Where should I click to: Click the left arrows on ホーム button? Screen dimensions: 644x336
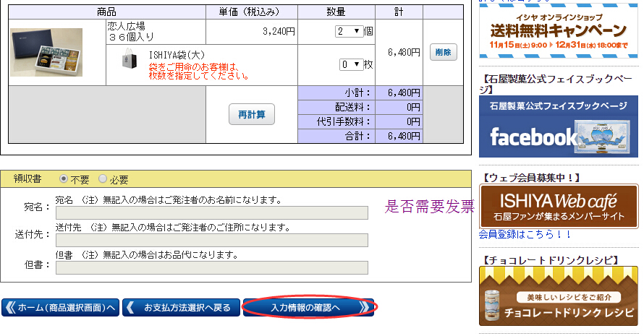pyautogui.click(x=9, y=308)
